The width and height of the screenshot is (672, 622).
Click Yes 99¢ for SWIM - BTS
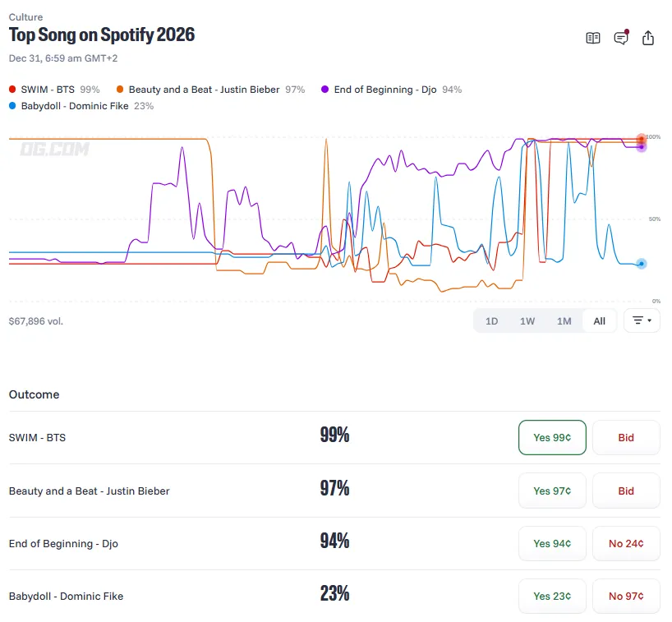tap(552, 437)
